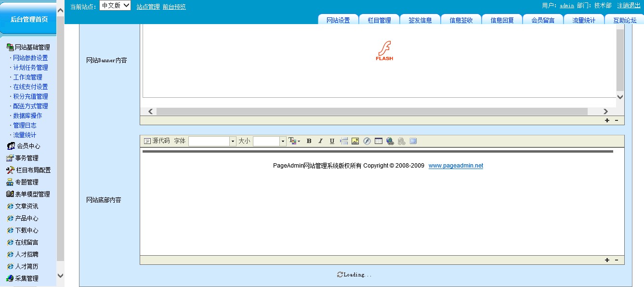Switch editor to 源代码 source view

pos(157,141)
